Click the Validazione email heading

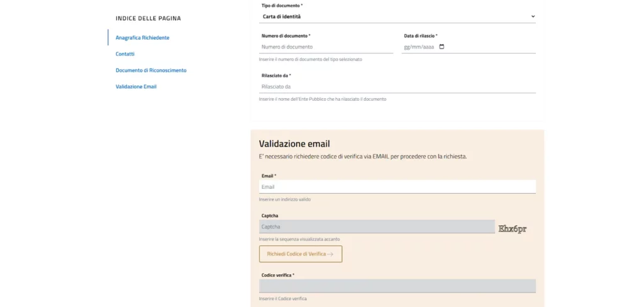click(294, 144)
